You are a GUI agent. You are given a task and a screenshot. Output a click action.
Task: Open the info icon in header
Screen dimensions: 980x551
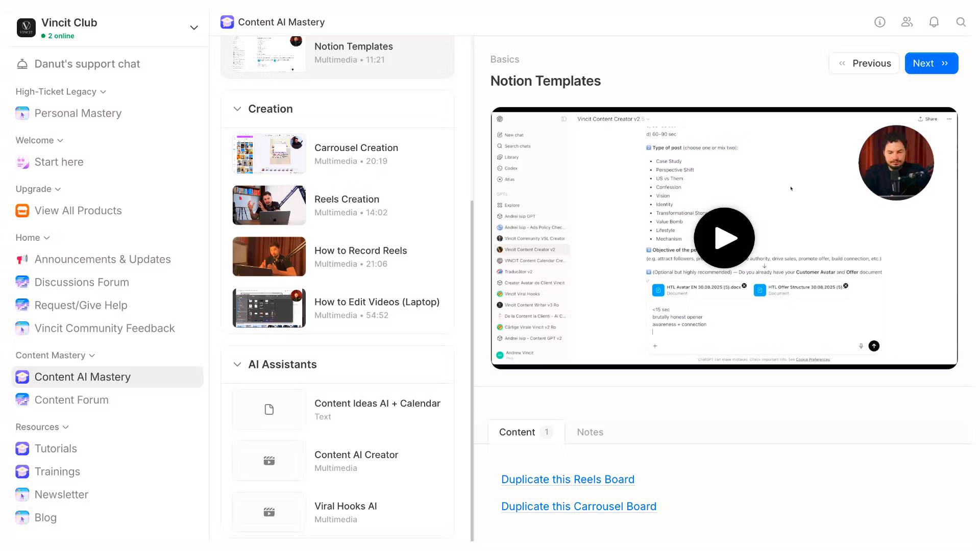879,22
